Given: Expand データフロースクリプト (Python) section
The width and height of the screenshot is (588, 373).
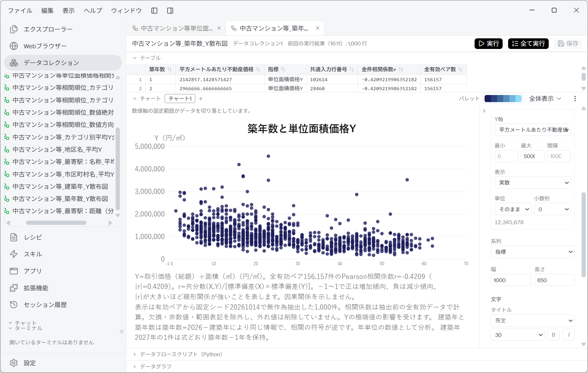Looking at the screenshot, I should click(135, 354).
